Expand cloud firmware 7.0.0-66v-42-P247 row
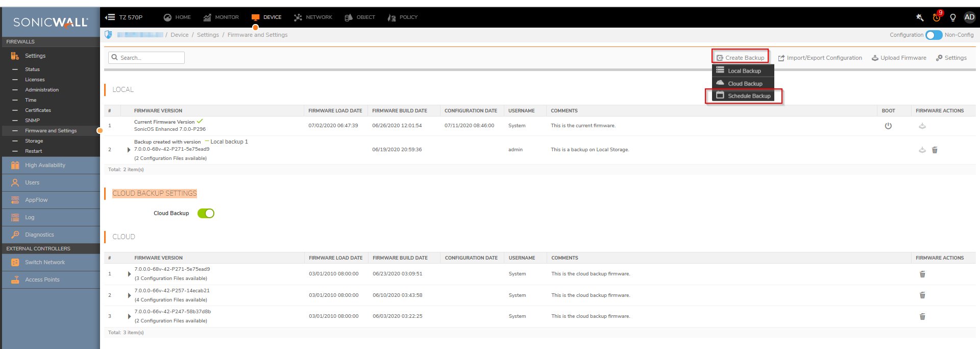The width and height of the screenshot is (980, 349). 129,316
